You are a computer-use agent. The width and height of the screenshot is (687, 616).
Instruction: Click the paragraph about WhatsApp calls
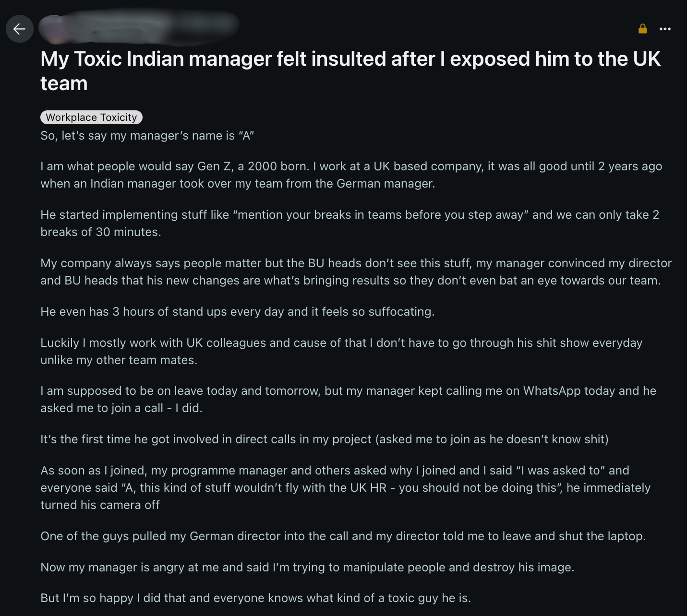tap(349, 399)
